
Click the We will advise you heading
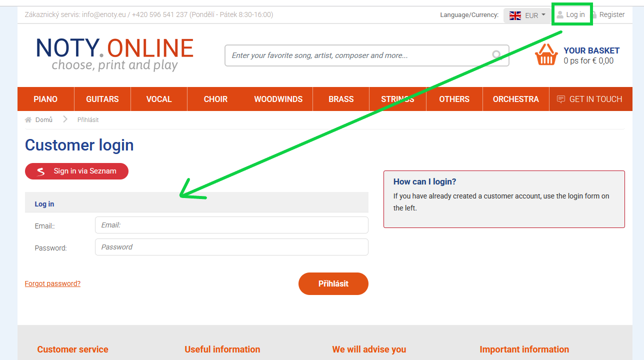[x=369, y=349]
